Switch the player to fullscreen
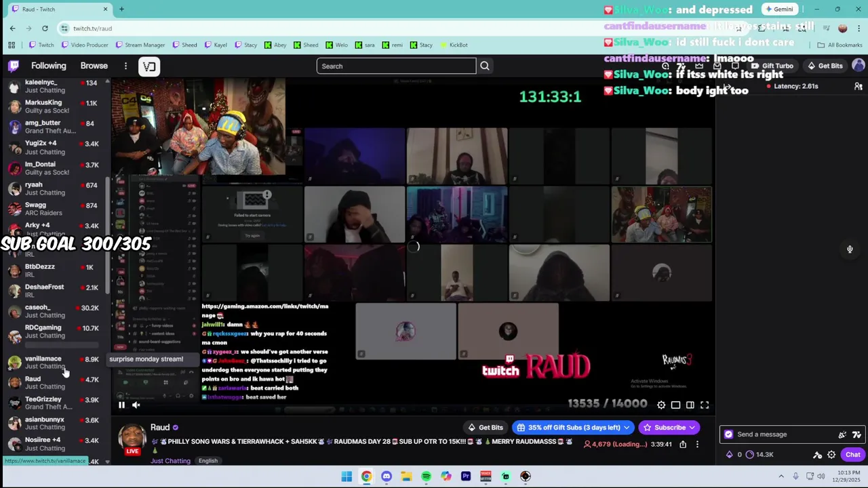The height and width of the screenshot is (488, 868). tap(705, 405)
